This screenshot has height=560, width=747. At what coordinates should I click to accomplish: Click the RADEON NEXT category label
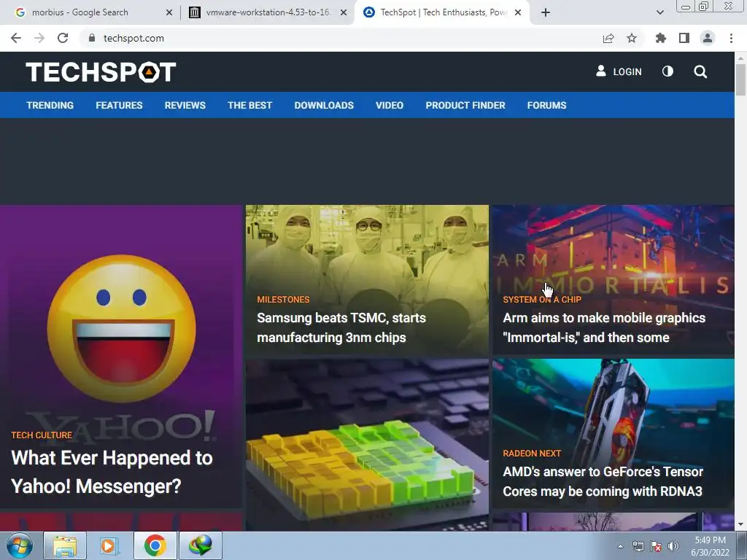tap(532, 454)
